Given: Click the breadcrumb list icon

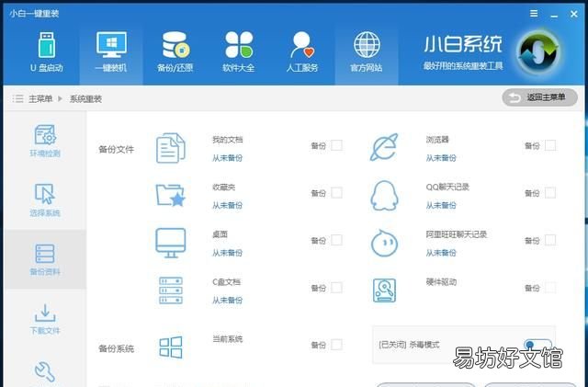Looking at the screenshot, I should coord(17,98).
